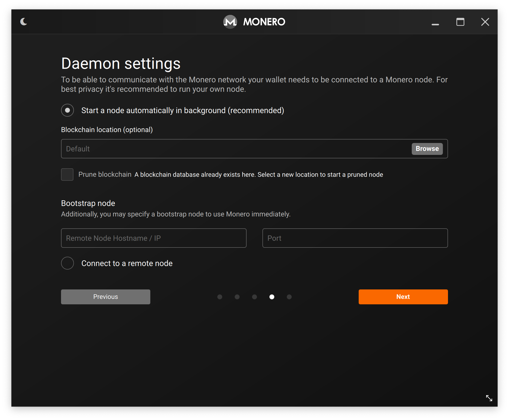Click on page indicator dot one

pos(220,296)
